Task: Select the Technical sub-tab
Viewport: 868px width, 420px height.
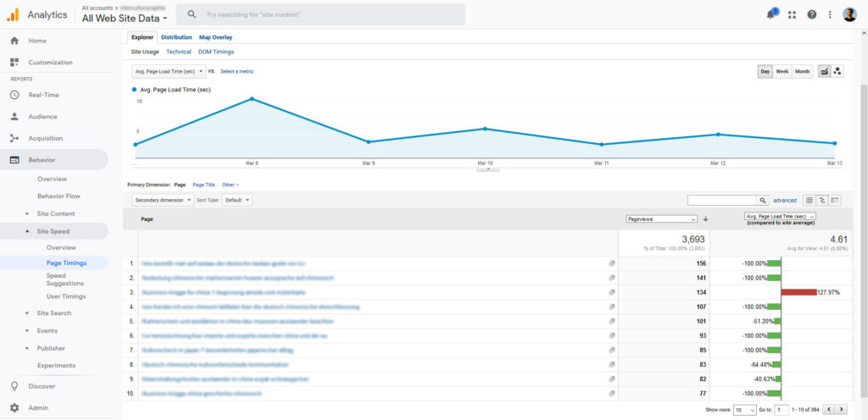Action: pos(178,52)
